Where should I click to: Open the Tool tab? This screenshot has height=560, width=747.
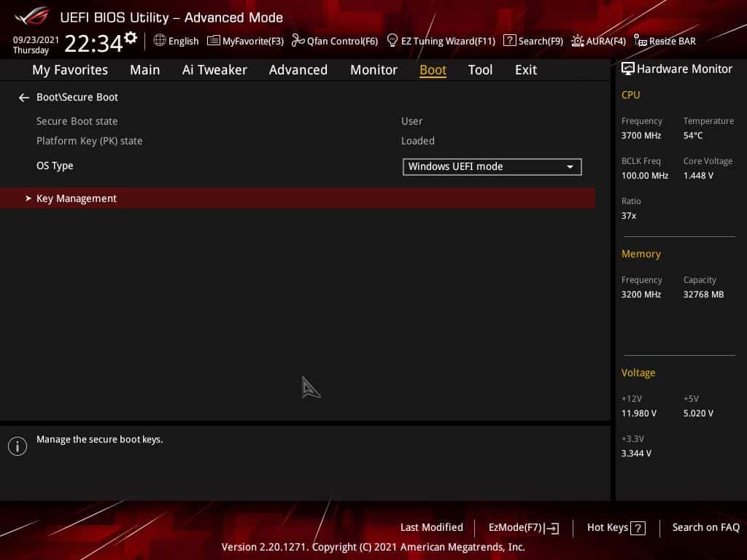click(x=480, y=70)
